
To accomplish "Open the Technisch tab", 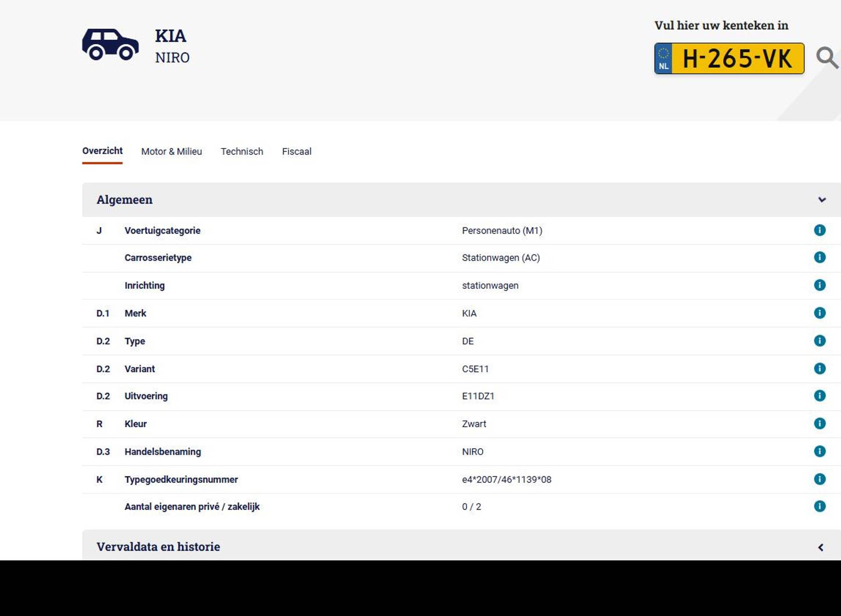I will click(242, 151).
